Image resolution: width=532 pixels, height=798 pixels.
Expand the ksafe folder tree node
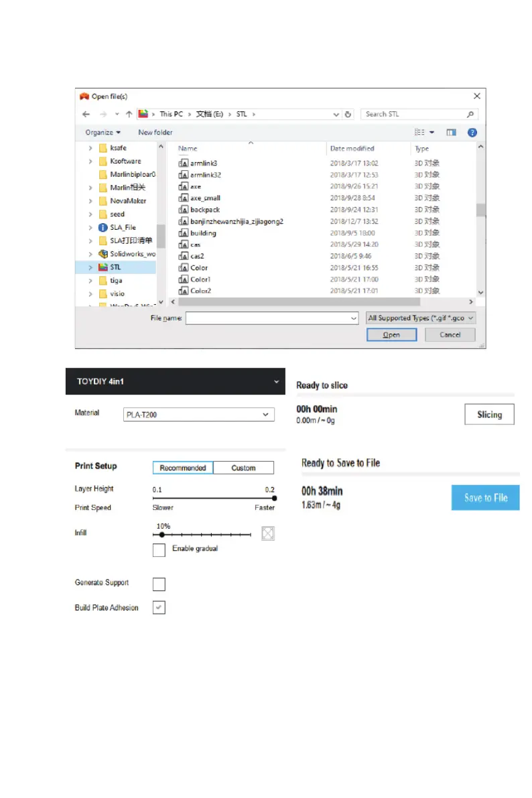click(90, 148)
